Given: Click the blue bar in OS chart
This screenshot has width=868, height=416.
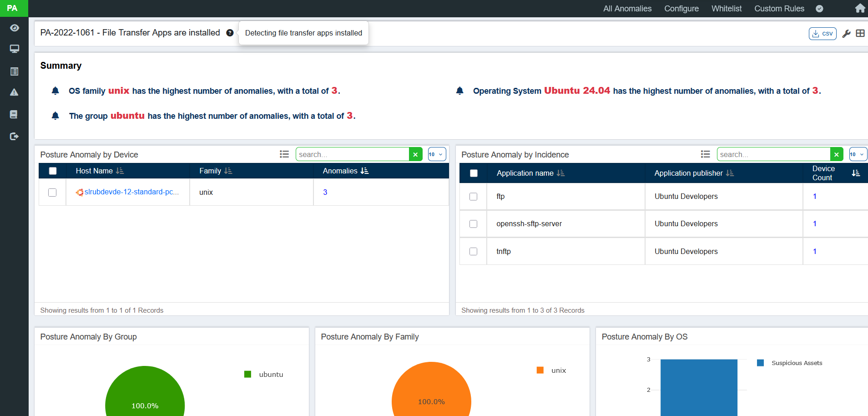Looking at the screenshot, I should pos(699,388).
